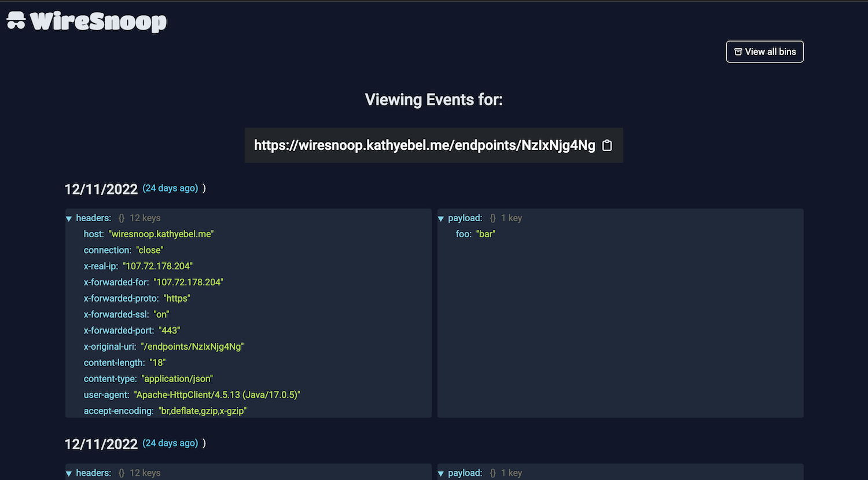Click the {} icon beside the second payload label

(x=492, y=472)
